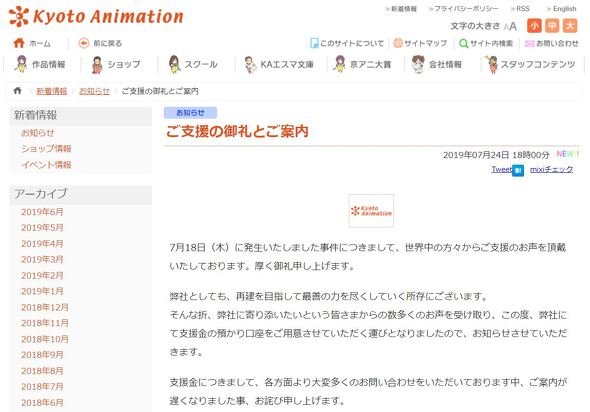Open archive 2018年10月

(45, 339)
